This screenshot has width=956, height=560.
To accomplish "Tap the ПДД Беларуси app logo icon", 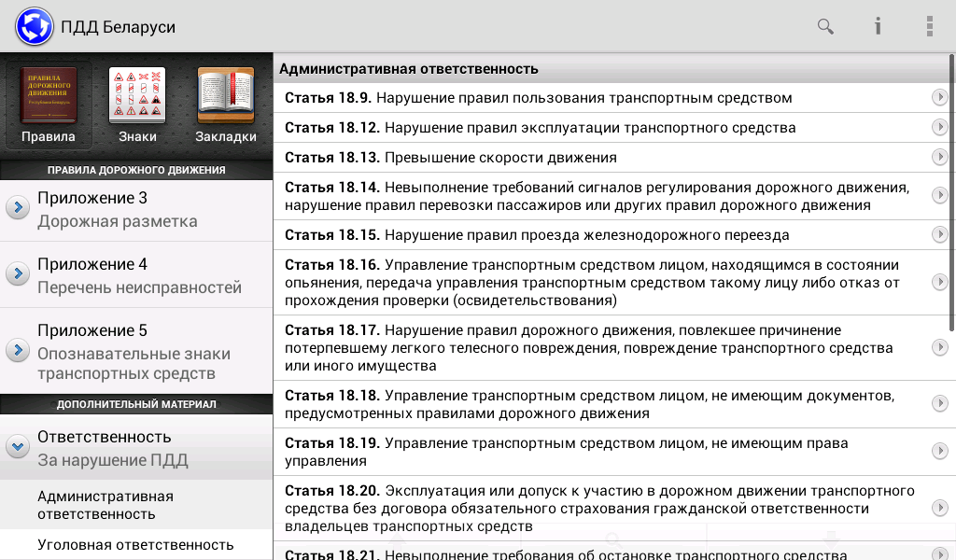I will pyautogui.click(x=35, y=26).
